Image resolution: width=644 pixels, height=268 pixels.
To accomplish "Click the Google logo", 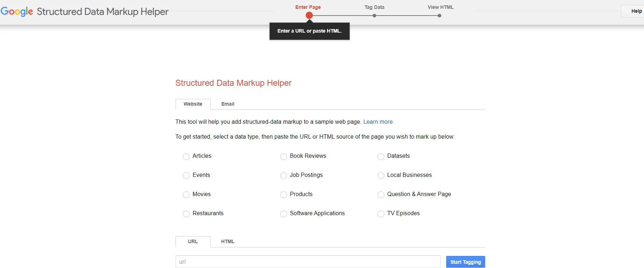I will click(x=17, y=11).
